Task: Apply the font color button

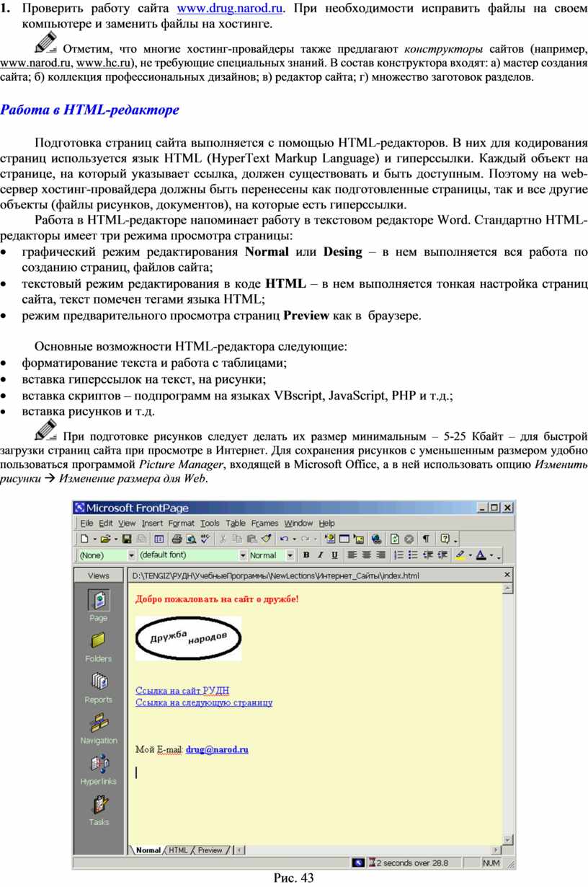Action: (x=481, y=555)
